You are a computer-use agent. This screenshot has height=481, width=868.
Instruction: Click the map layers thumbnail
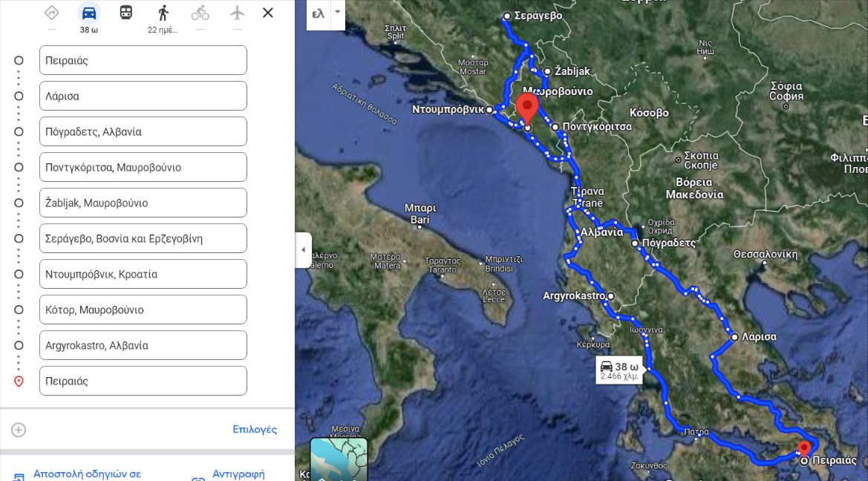(339, 459)
